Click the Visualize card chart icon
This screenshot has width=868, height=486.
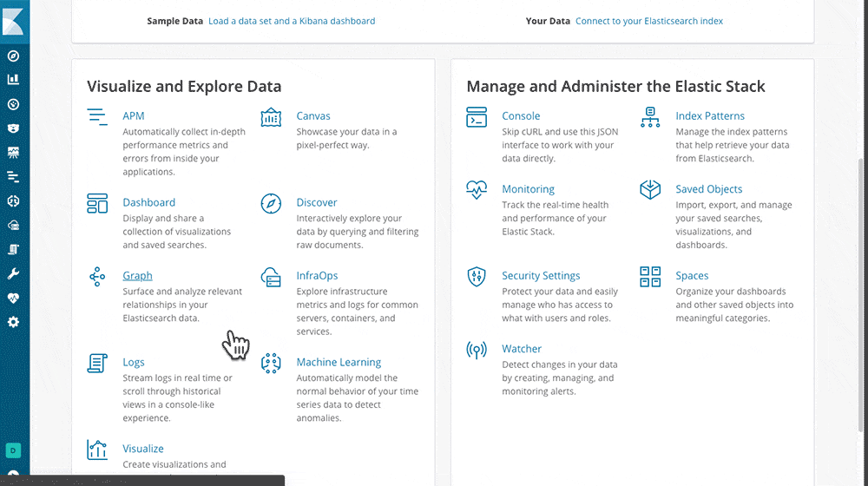(97, 450)
